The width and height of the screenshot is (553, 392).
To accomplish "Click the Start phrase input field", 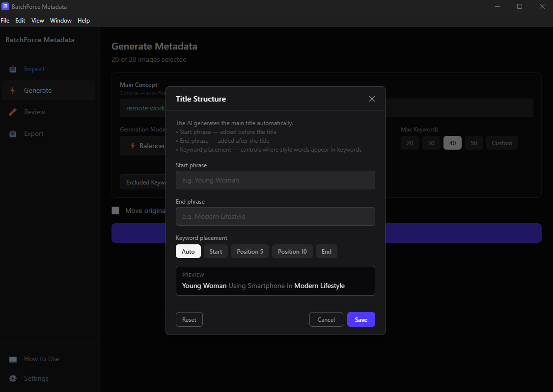I will (x=275, y=180).
